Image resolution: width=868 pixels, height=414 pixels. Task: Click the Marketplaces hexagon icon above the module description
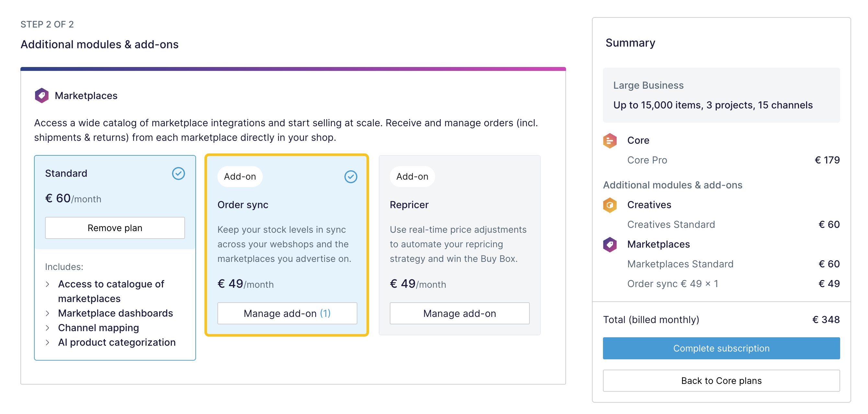coord(41,95)
